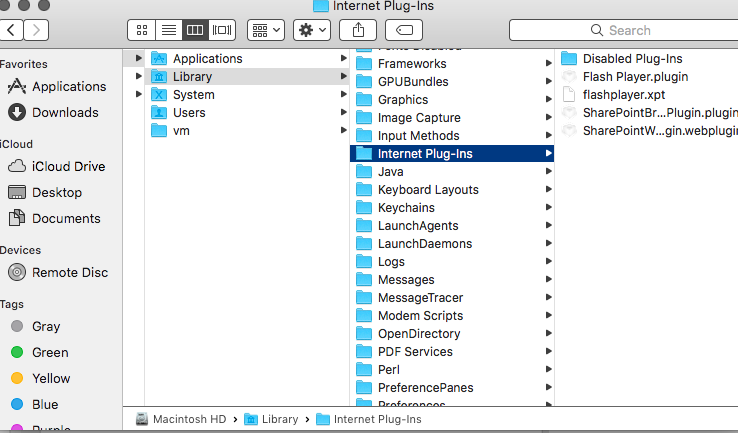Click Library in the path bar
The width and height of the screenshot is (738, 433).
pyautogui.click(x=271, y=419)
